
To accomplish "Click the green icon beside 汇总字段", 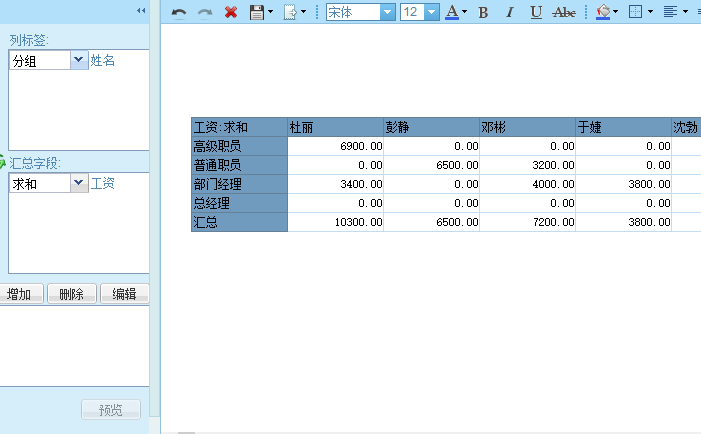I will click(2, 162).
